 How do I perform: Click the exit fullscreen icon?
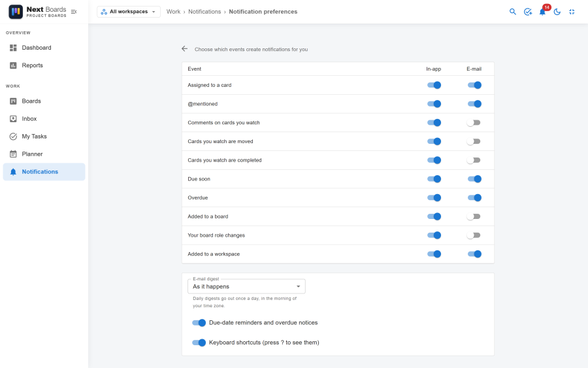pyautogui.click(x=572, y=12)
